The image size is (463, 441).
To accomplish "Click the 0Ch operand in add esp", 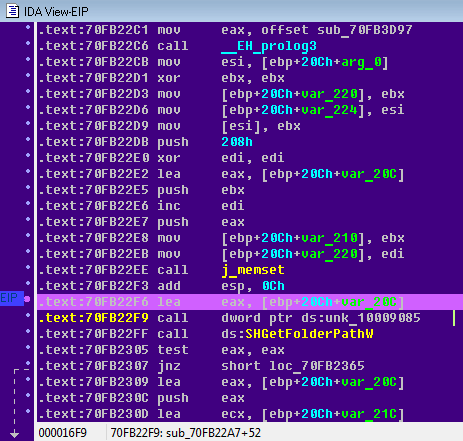I will (x=273, y=286).
